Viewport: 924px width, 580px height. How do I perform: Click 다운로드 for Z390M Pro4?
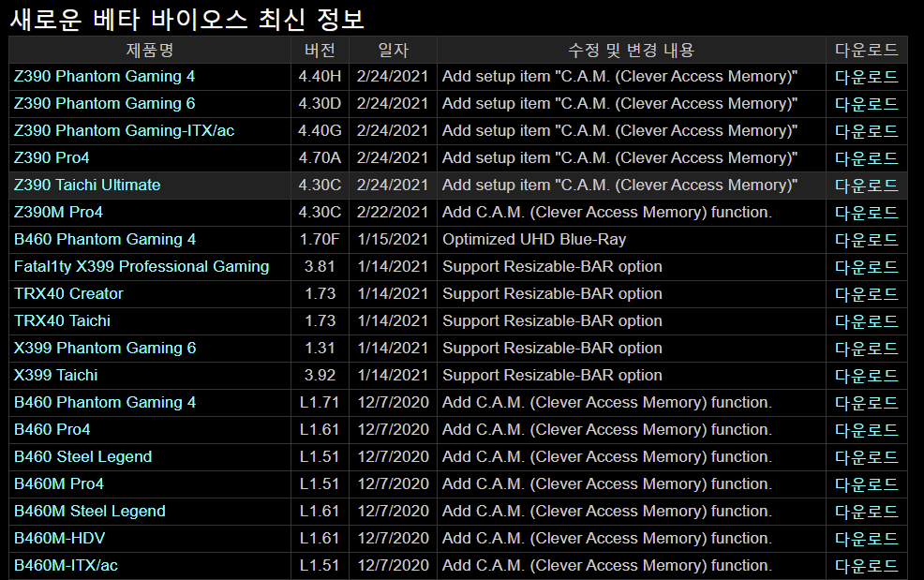[866, 212]
